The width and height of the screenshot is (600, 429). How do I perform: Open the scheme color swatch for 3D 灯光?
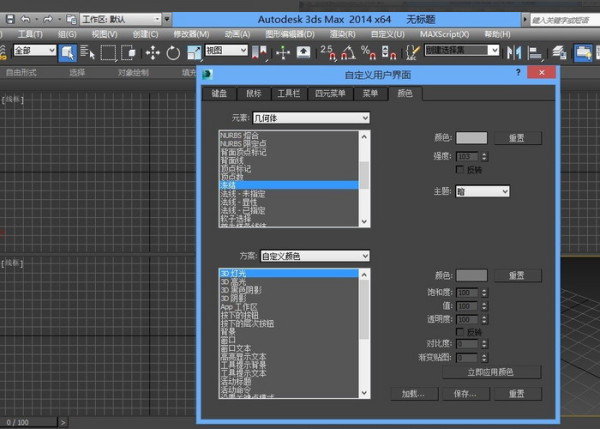(x=471, y=275)
